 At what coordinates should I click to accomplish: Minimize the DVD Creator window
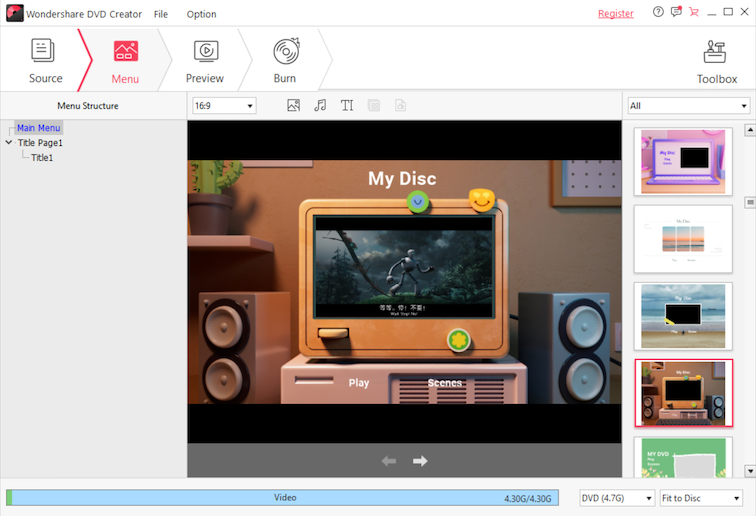click(712, 13)
